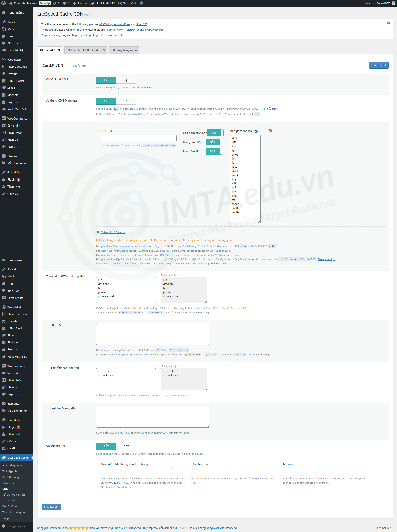
Task: Click Tạo mới in the admin bar
Action: tap(80, 3)
